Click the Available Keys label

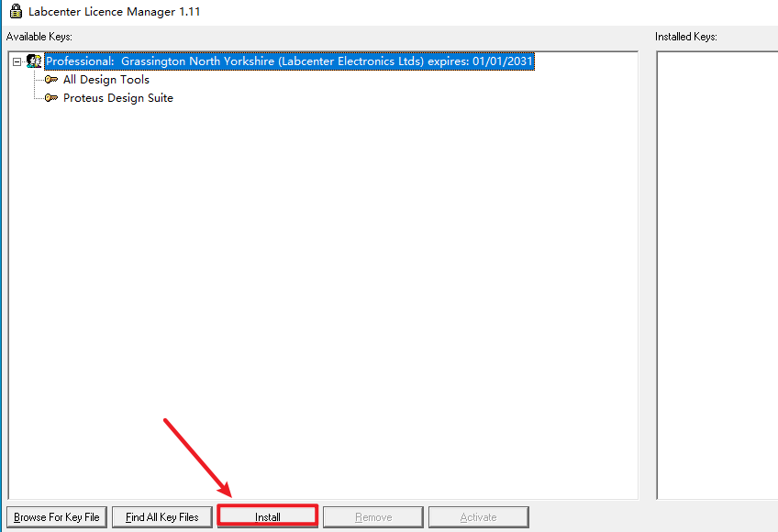pos(39,37)
